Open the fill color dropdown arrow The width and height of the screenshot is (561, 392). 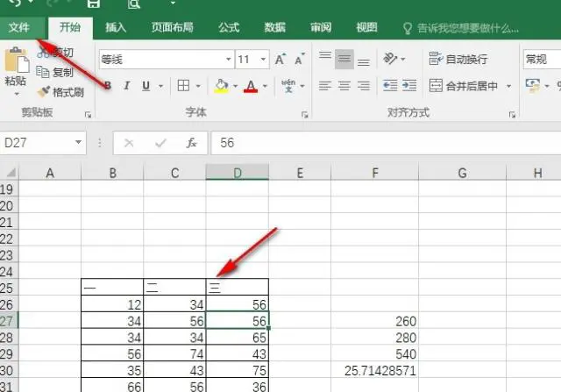click(x=235, y=86)
